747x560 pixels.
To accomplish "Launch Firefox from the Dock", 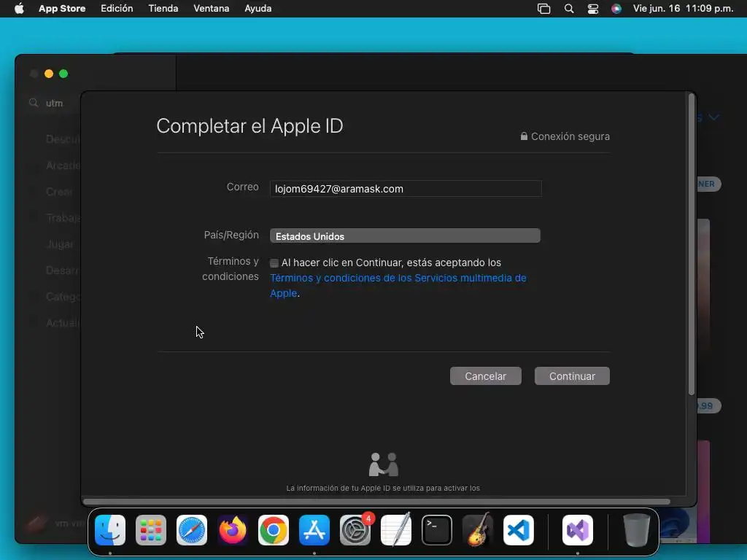I will click(x=233, y=530).
